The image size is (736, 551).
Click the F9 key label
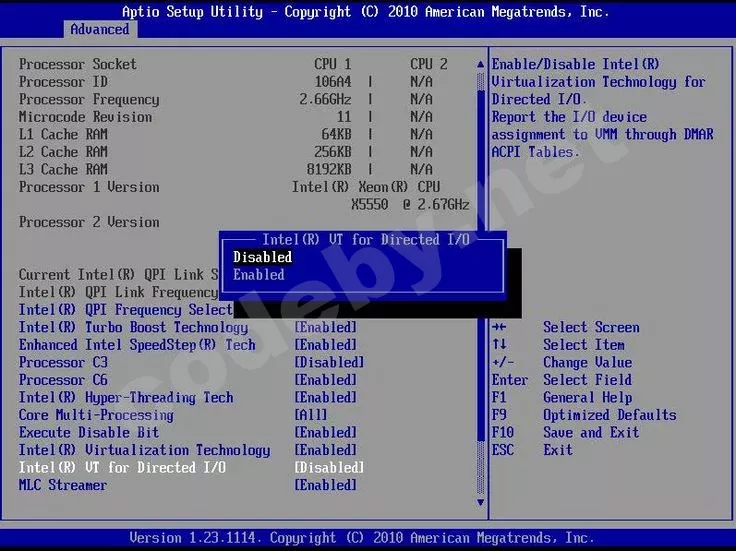[499, 415]
